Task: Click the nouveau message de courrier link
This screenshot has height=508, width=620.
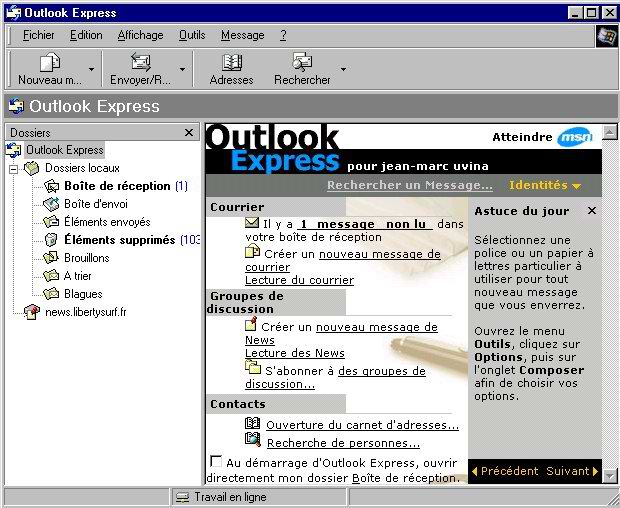Action: coord(380,254)
